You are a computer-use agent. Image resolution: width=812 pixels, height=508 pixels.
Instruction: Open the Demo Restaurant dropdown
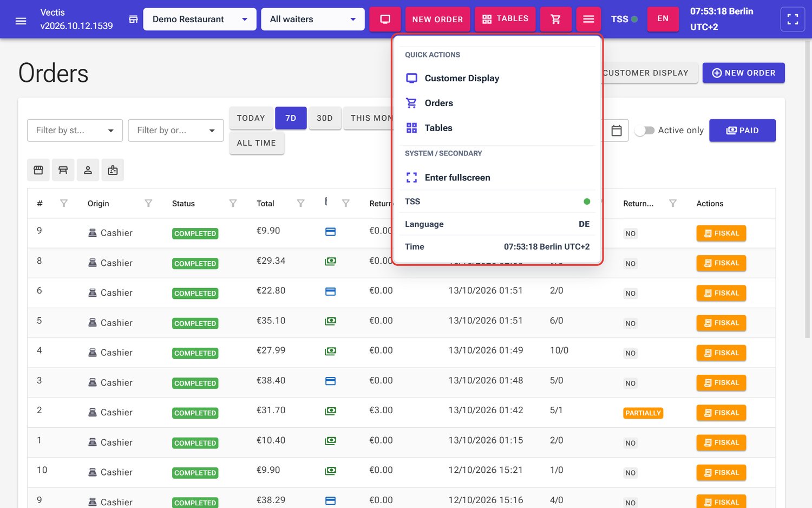coord(200,19)
